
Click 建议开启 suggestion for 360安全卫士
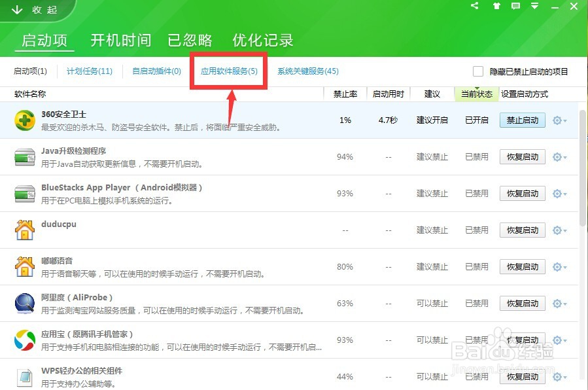[x=432, y=120]
